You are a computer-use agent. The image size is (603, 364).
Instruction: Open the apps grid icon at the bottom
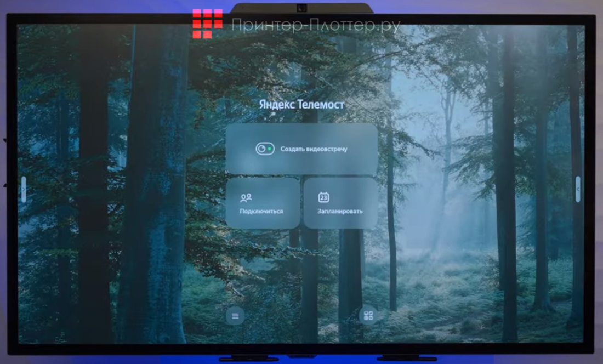[x=368, y=315]
